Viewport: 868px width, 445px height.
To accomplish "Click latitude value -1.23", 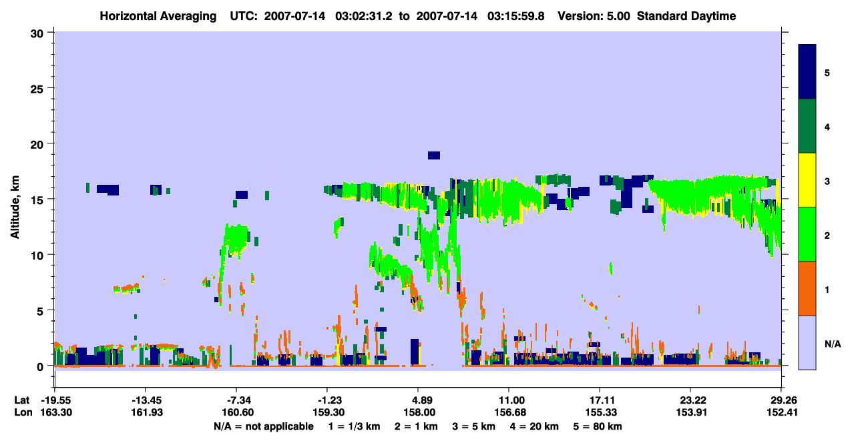I will (x=329, y=400).
